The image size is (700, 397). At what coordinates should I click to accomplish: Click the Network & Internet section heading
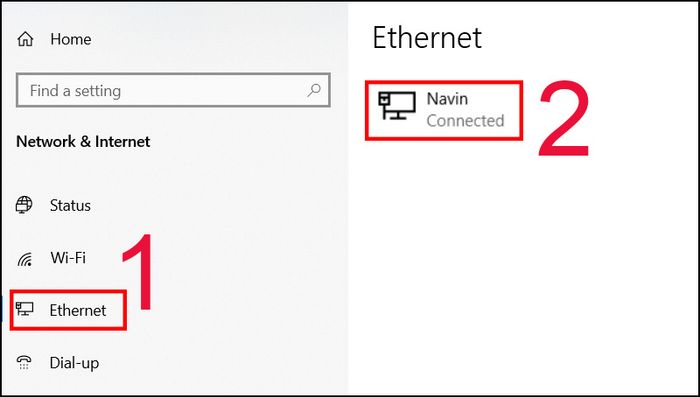[x=83, y=142]
